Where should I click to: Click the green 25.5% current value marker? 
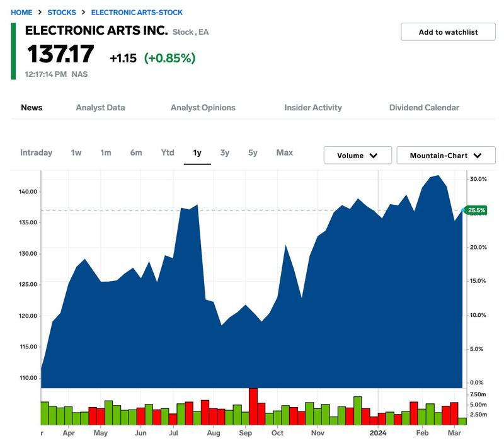(476, 210)
